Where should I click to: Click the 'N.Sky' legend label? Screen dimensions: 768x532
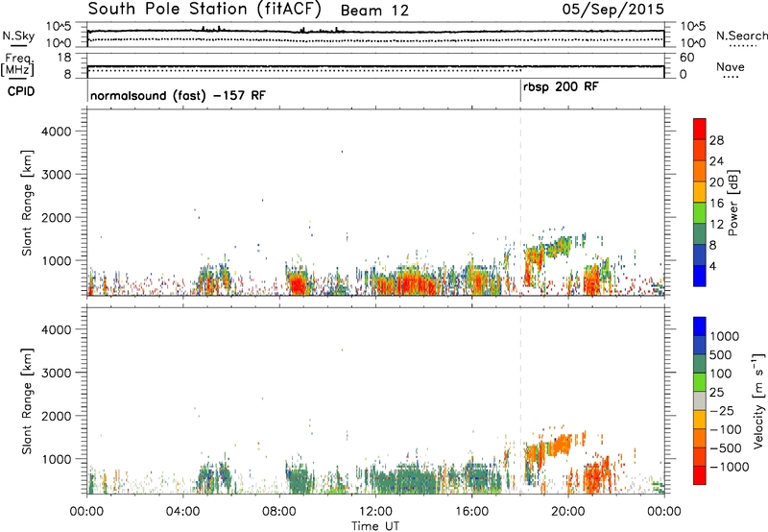[x=18, y=36]
